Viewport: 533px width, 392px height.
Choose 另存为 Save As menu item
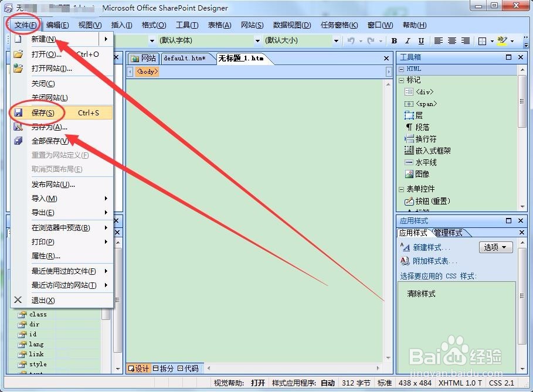[62, 127]
